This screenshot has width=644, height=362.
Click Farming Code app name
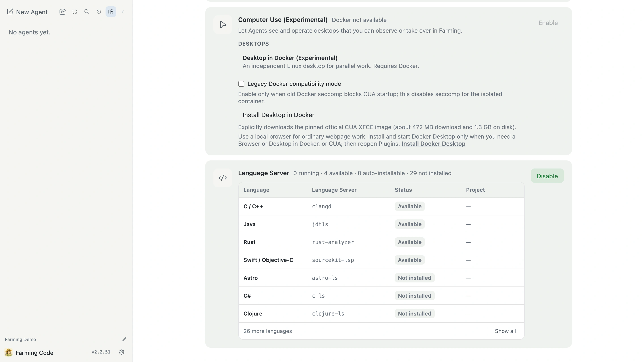[x=34, y=353]
